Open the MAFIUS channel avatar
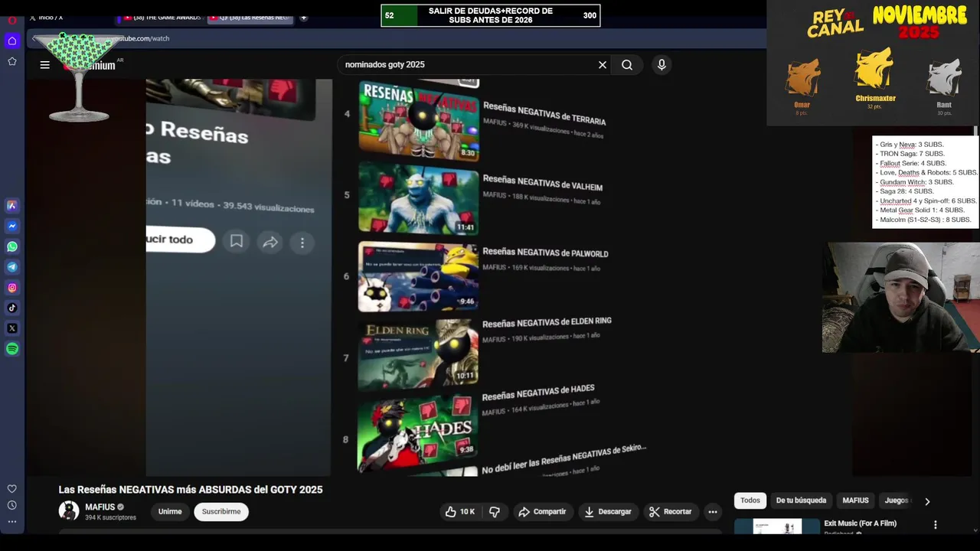Screen dimensions: 980x551 point(69,511)
